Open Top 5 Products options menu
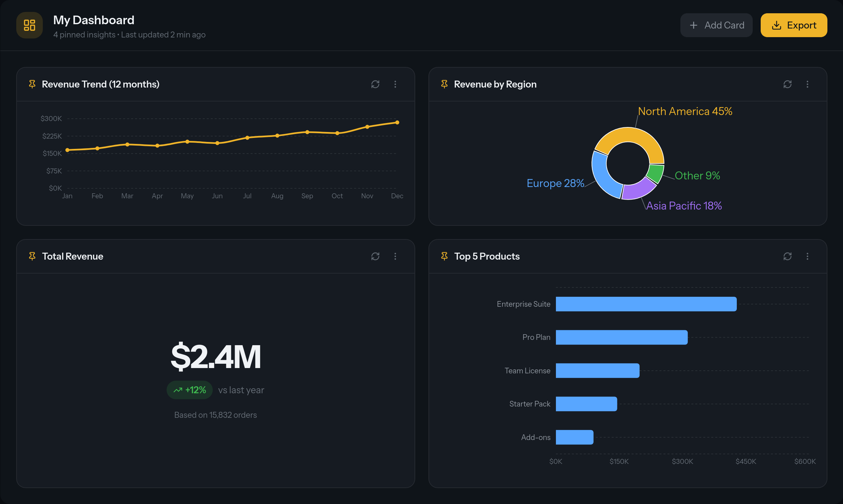The width and height of the screenshot is (843, 504). click(807, 256)
